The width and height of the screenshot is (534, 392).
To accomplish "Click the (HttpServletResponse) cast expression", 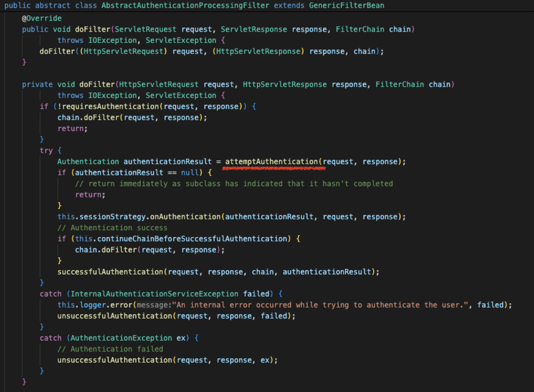I will click(x=258, y=51).
